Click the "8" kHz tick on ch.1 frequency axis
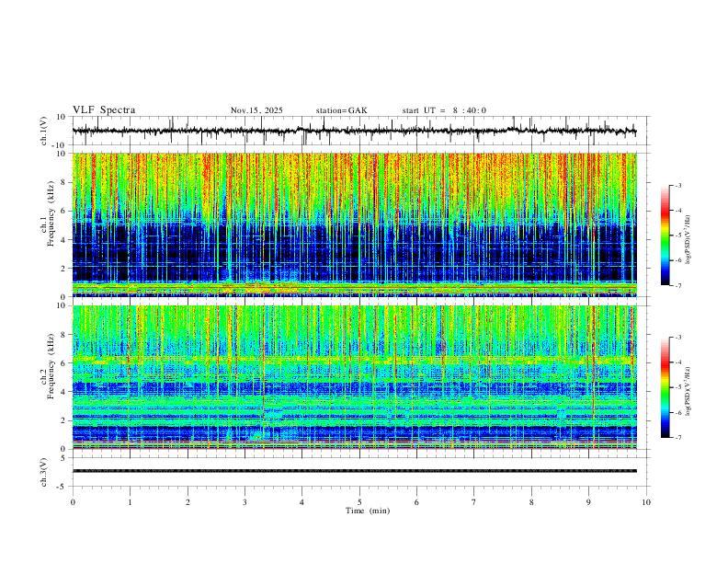The height and width of the screenshot is (563, 728). point(63,182)
